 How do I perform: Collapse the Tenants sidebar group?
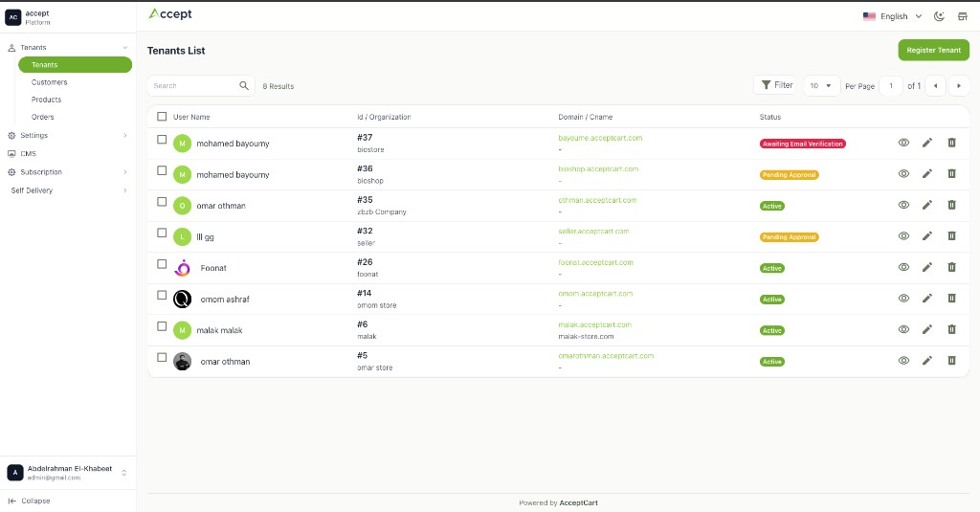pyautogui.click(x=68, y=48)
